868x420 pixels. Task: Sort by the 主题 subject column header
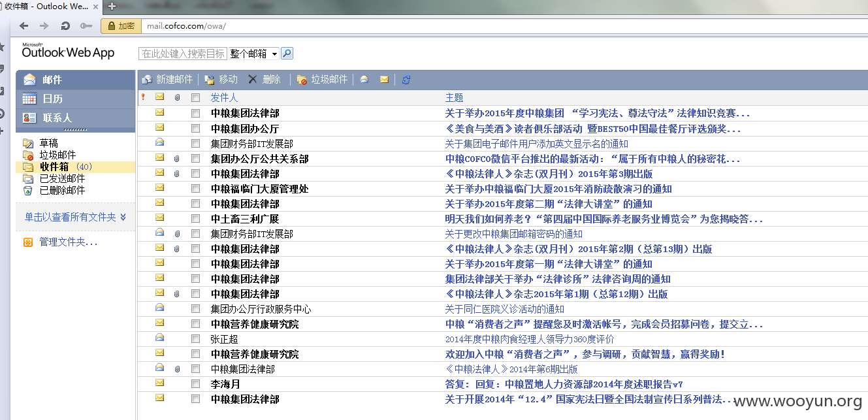pyautogui.click(x=454, y=97)
